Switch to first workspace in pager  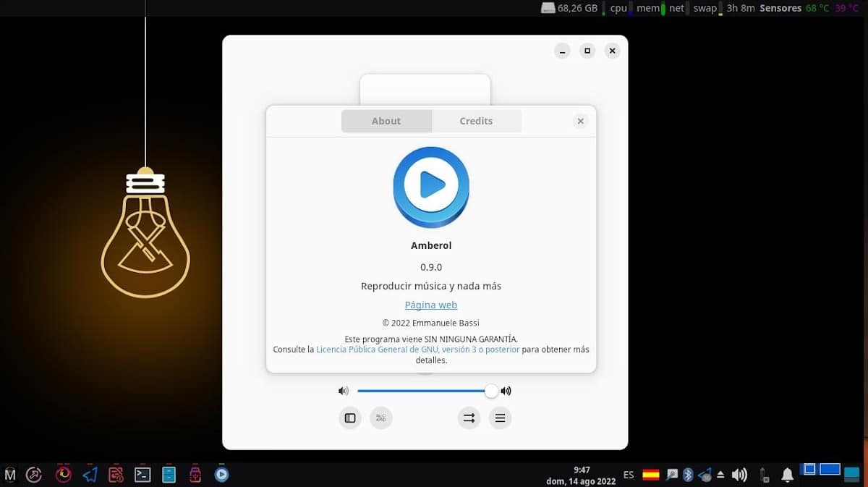coord(809,469)
